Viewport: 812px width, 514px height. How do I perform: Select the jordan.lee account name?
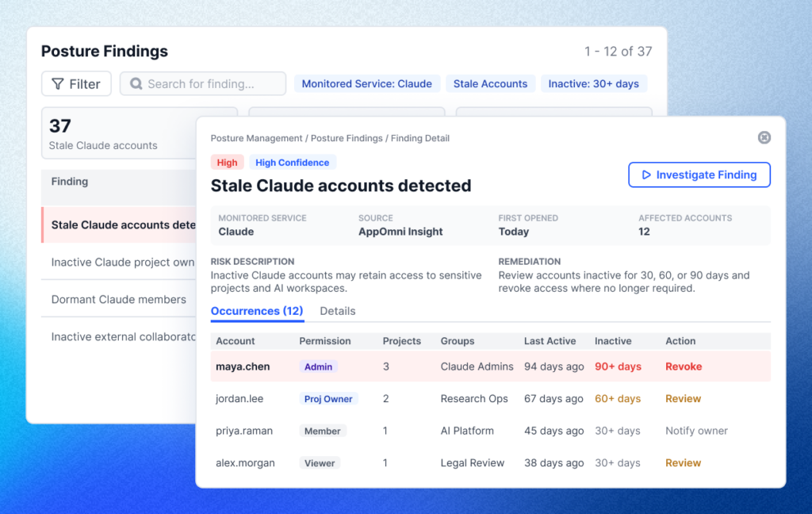(x=239, y=398)
